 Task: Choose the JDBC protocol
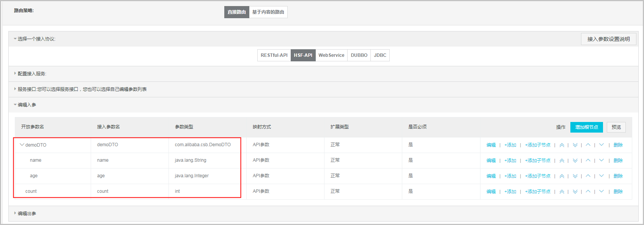click(380, 55)
